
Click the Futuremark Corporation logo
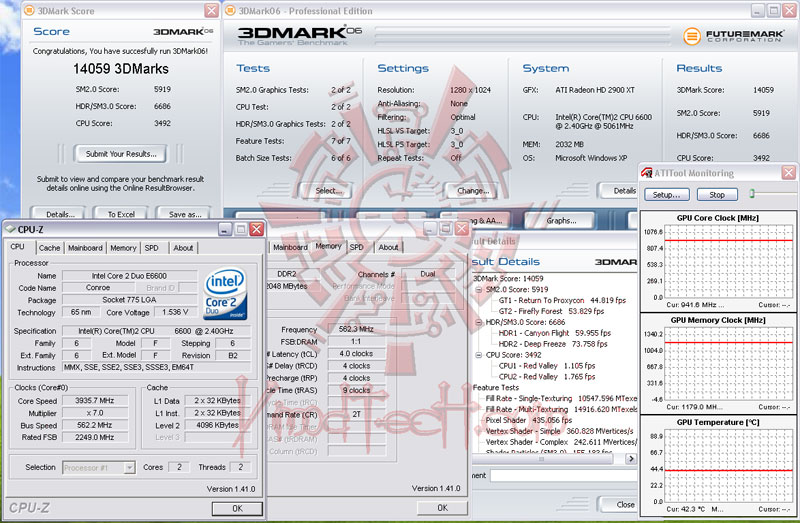[734, 36]
